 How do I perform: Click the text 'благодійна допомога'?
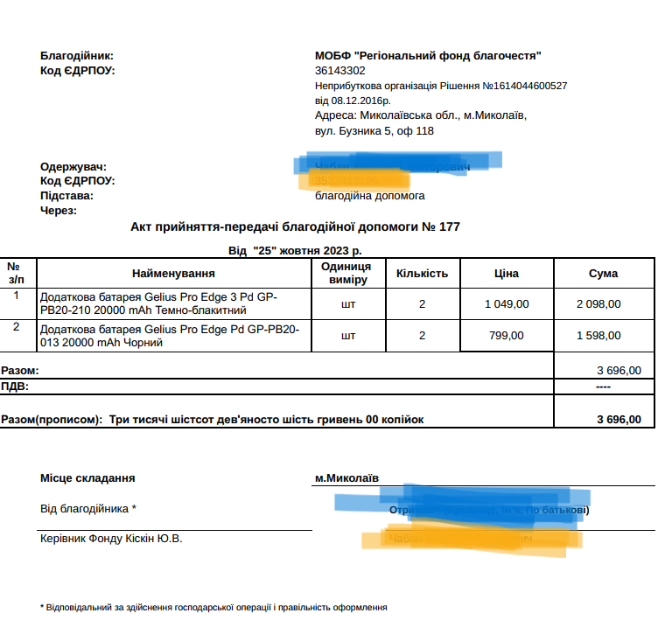369,196
